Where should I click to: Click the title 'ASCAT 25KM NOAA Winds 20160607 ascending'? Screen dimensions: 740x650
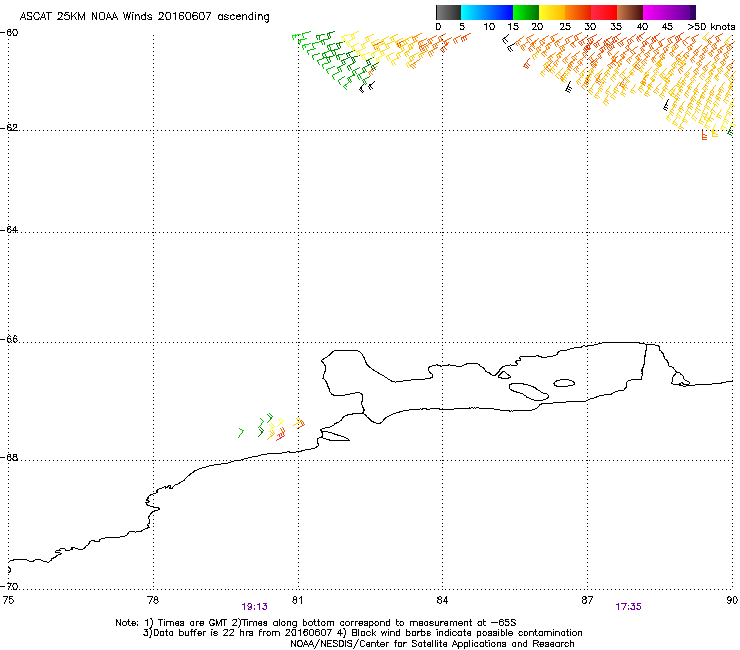[144, 17]
